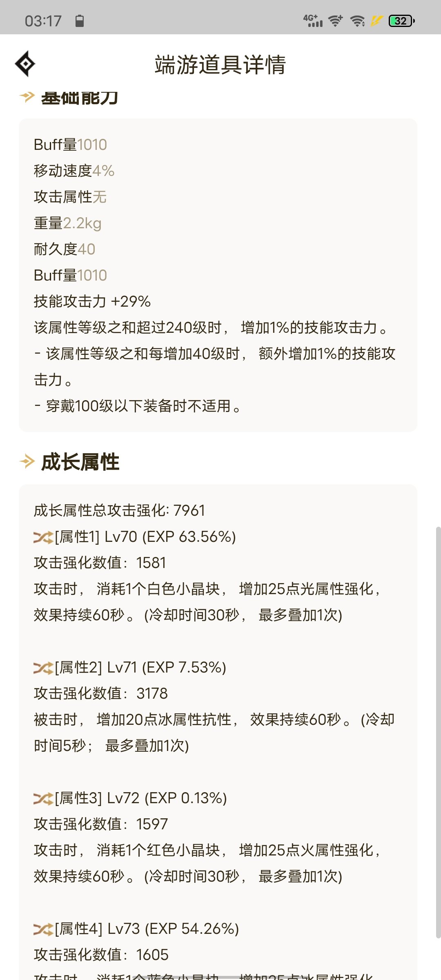The image size is (441, 980).
Task: Tap the Wi-Fi signal icon in status bar
Action: 358,21
